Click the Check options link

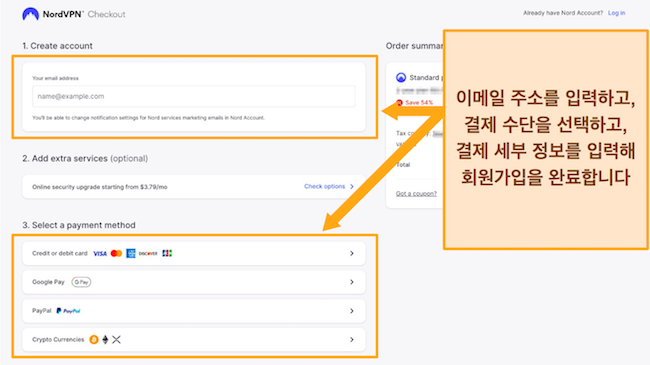pyautogui.click(x=325, y=187)
